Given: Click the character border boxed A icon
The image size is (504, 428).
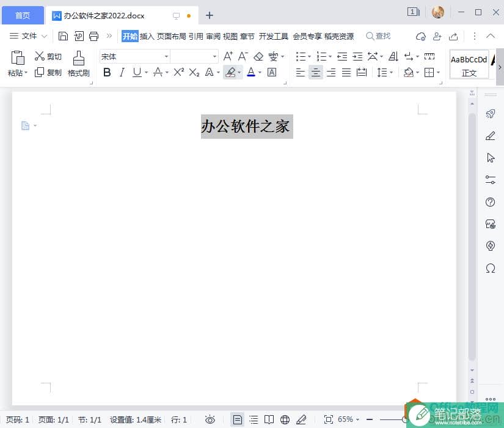Looking at the screenshot, I should [x=272, y=72].
